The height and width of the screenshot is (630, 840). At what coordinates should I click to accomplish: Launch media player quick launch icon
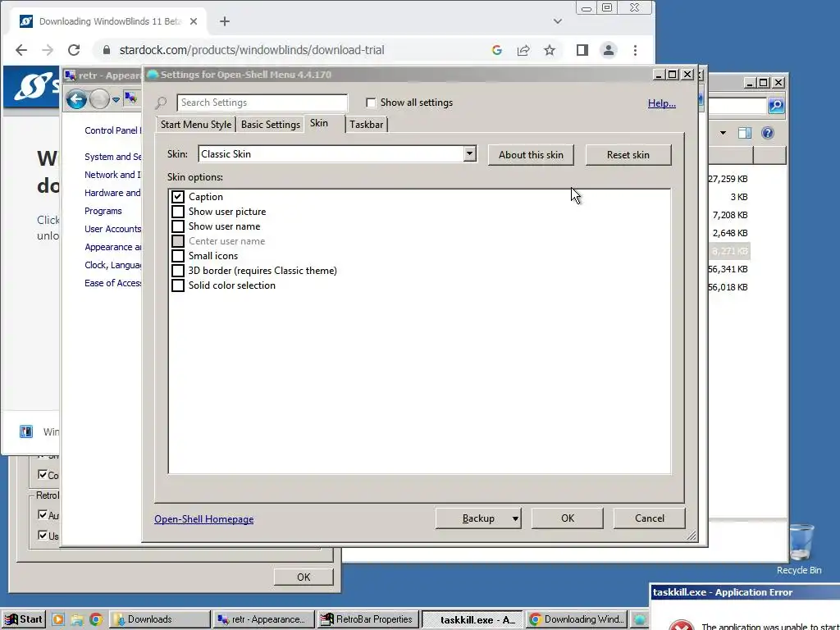pyautogui.click(x=58, y=619)
